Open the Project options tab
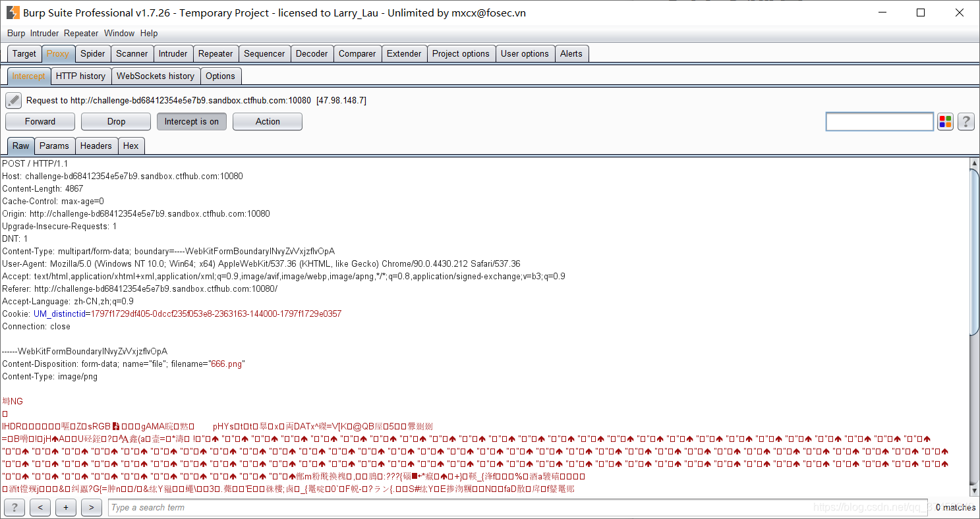Viewport: 980px width, 519px height. (x=461, y=53)
